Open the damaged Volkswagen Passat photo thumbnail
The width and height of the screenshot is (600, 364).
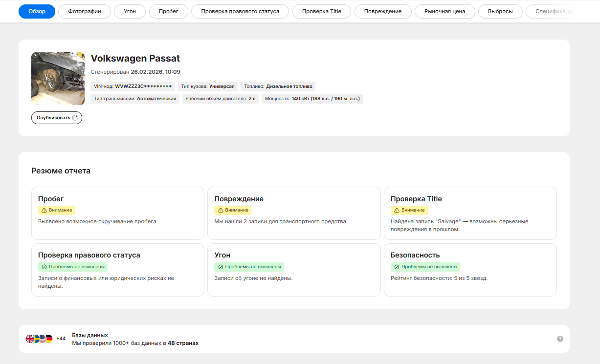(x=58, y=79)
